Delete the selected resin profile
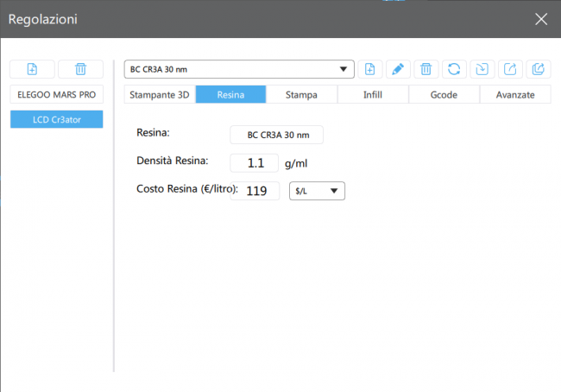This screenshot has width=561, height=392. (425, 69)
